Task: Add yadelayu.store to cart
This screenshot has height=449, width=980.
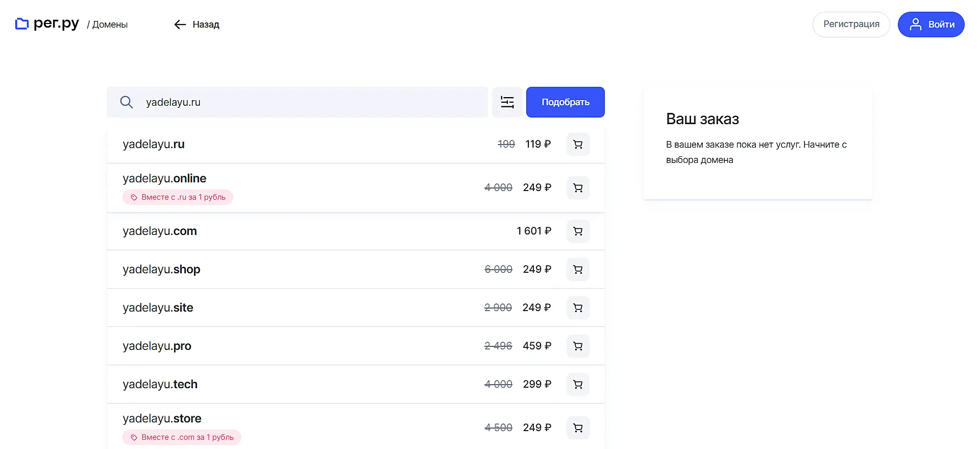Action: click(x=578, y=428)
